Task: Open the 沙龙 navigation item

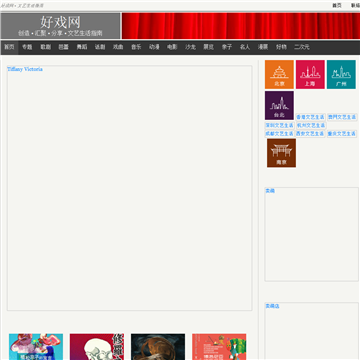Action: point(190,47)
